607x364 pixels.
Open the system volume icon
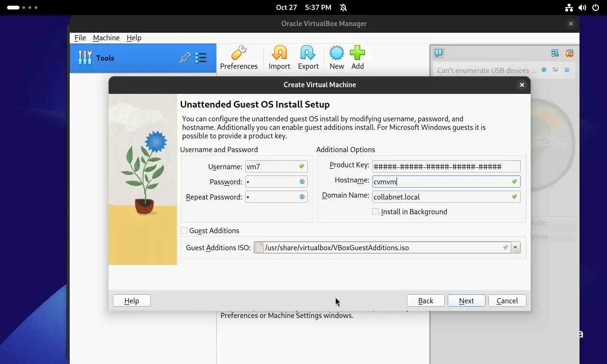(x=582, y=8)
